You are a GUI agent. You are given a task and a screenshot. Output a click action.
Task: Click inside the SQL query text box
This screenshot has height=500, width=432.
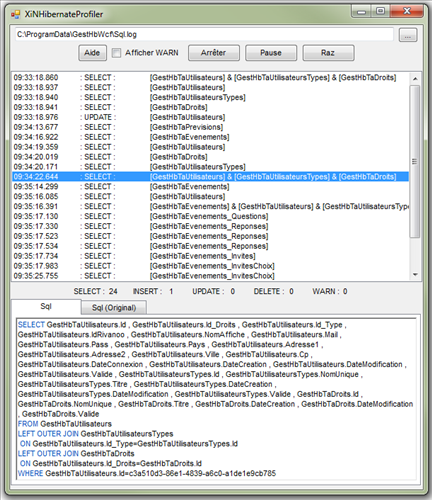click(x=216, y=399)
